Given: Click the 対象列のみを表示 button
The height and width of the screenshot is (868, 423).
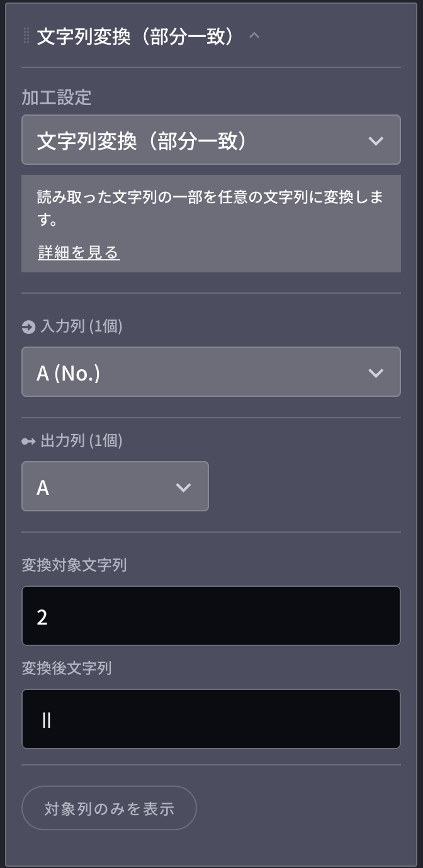Looking at the screenshot, I should coord(110,808).
